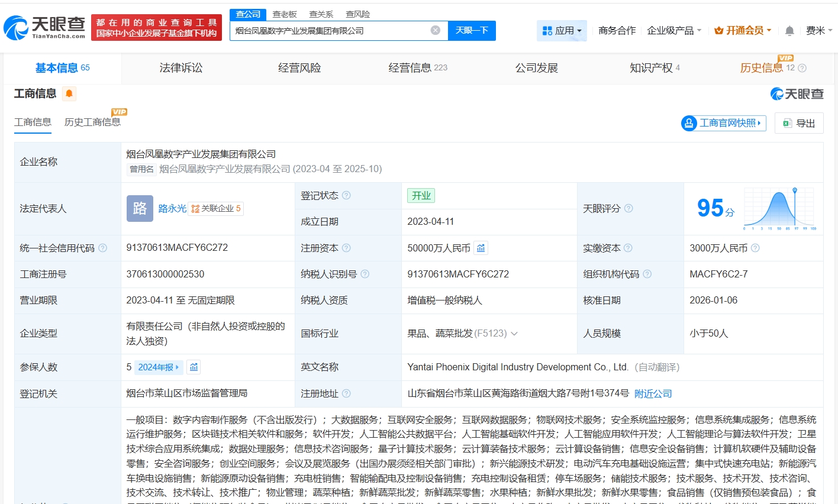Click the MACFY6C2-7 organization code
The width and height of the screenshot is (838, 504).
click(718, 274)
